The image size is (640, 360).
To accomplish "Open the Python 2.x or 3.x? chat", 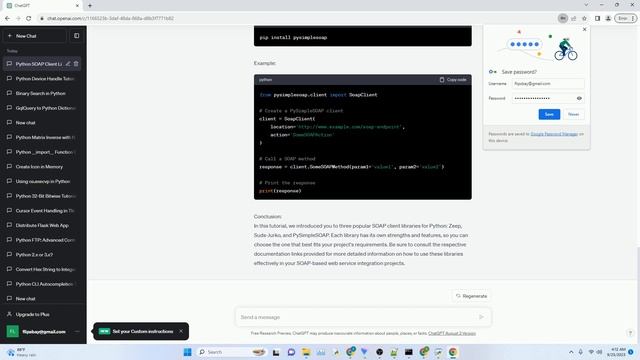I will [x=42, y=255].
